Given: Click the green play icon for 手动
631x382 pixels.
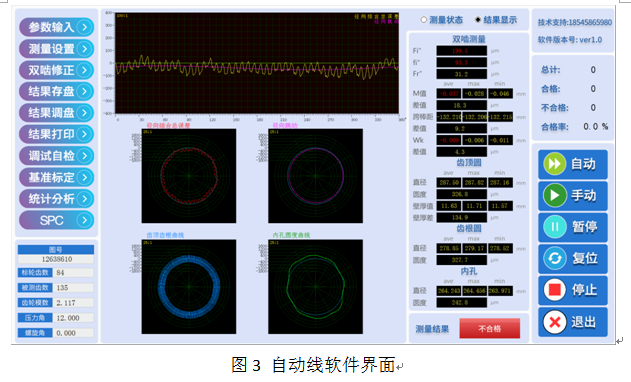Looking at the screenshot, I should pyautogui.click(x=554, y=195).
